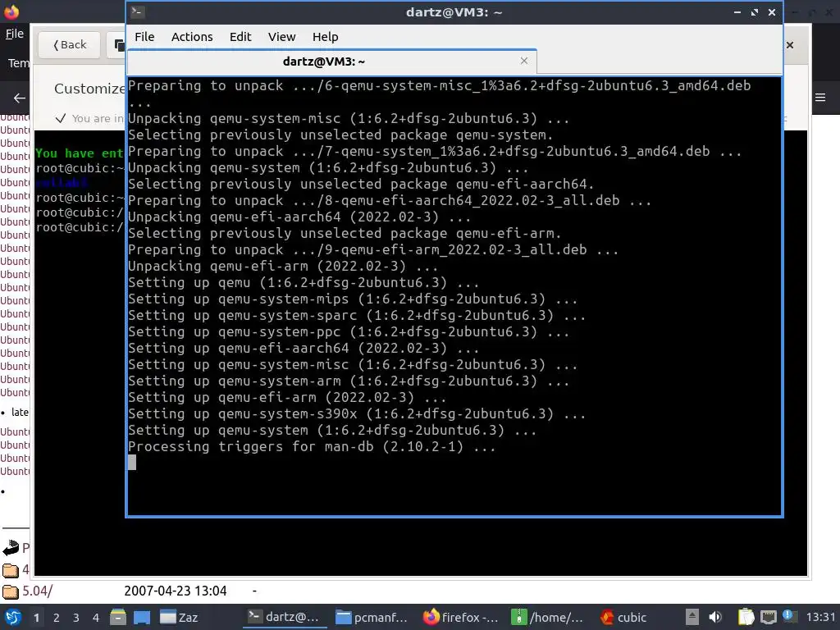Viewport: 840px width, 630px height.
Task: Switch to workspace 3 in pager
Action: coord(76,618)
